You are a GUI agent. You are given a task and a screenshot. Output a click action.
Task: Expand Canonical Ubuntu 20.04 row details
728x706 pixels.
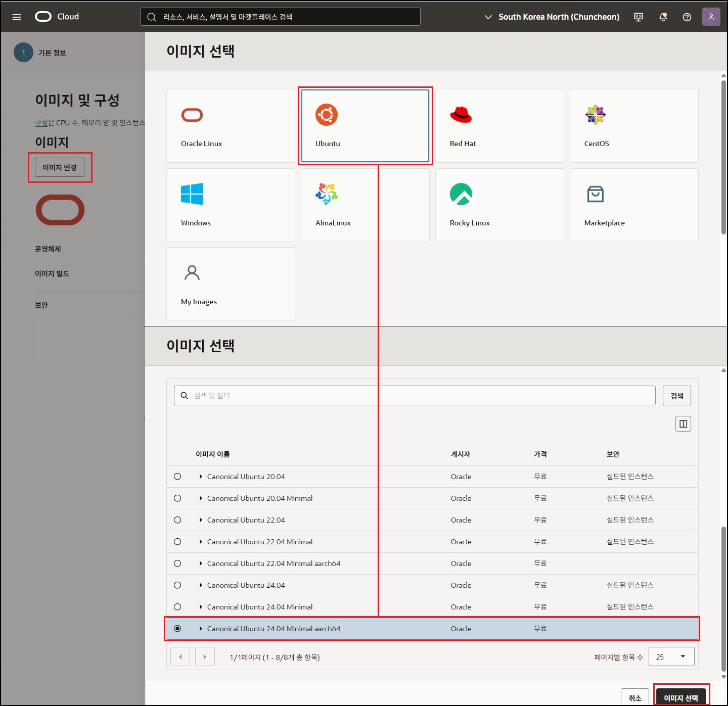[201, 477]
